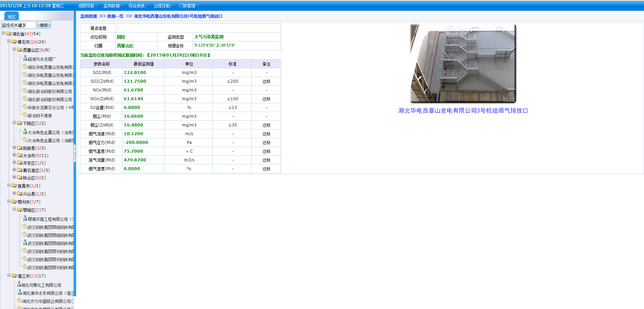Click the flask icon beside 大冶有色金属公司（冶炼
644x309 pixels.
[25, 131]
